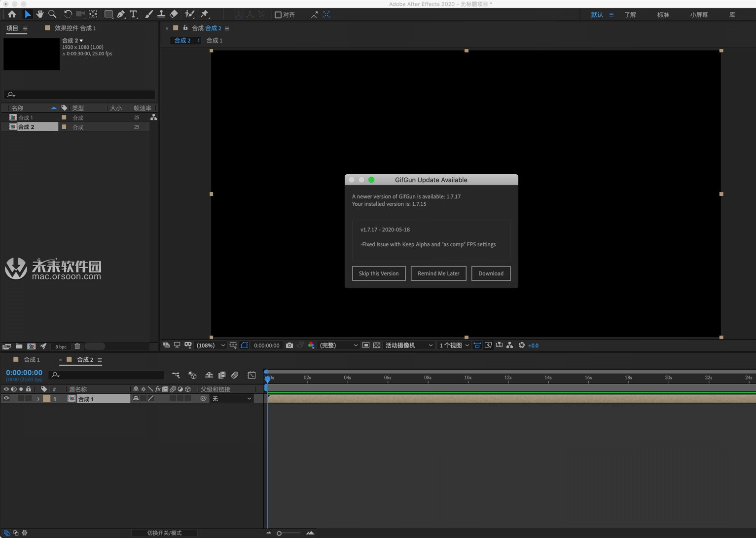Hide layer 合成 1 with eye toggle
The height and width of the screenshot is (538, 756).
click(6, 399)
